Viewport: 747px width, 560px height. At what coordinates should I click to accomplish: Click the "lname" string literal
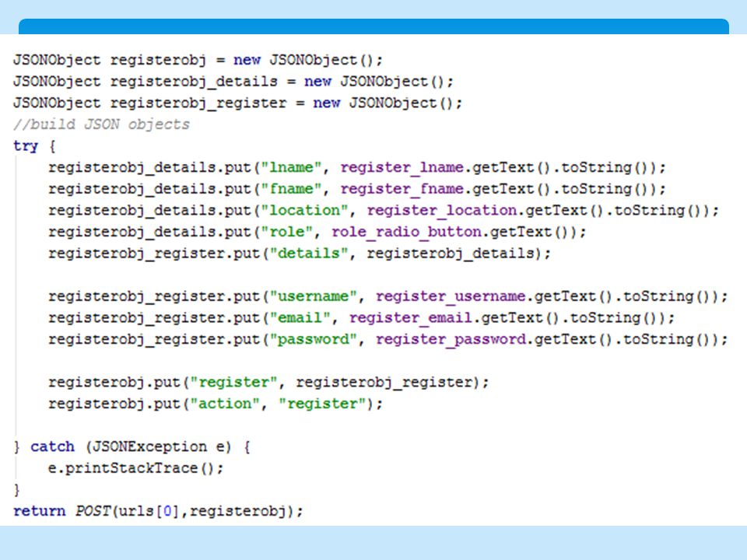pos(291,168)
